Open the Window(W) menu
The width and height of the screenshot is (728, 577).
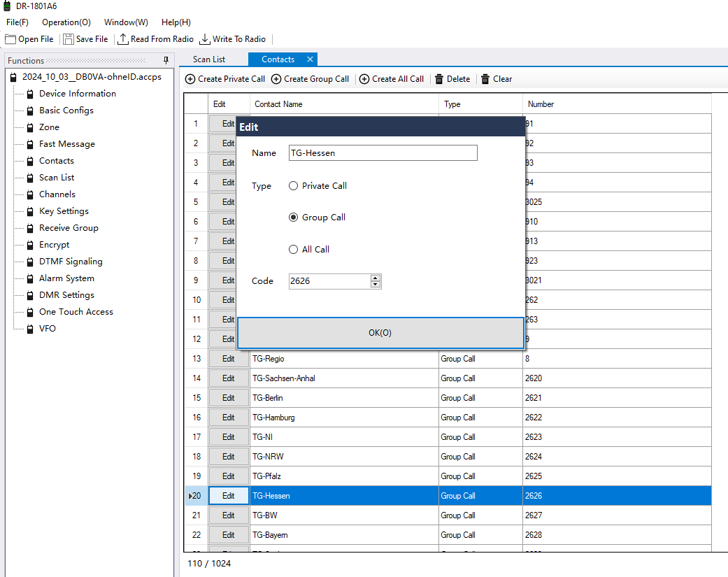pyautogui.click(x=126, y=22)
